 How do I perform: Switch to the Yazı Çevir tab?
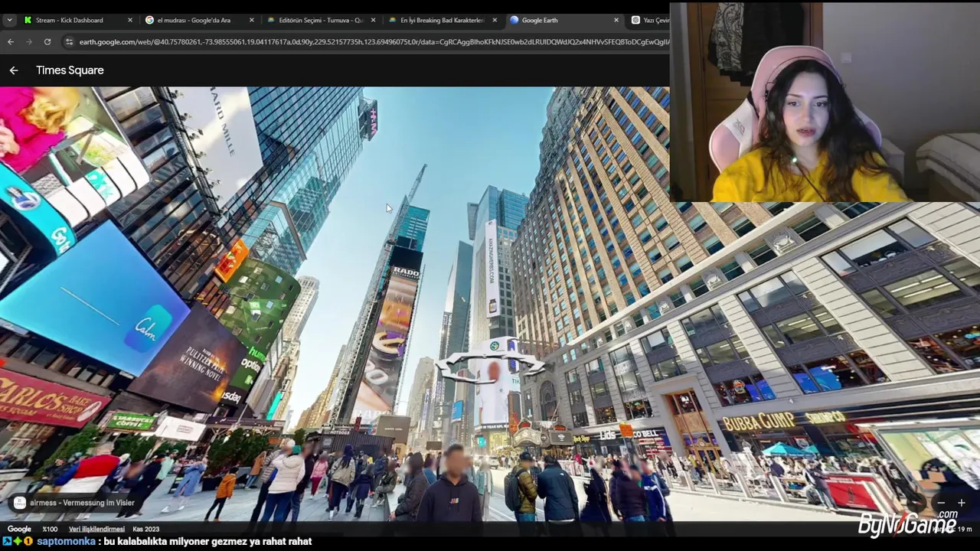[x=651, y=20]
